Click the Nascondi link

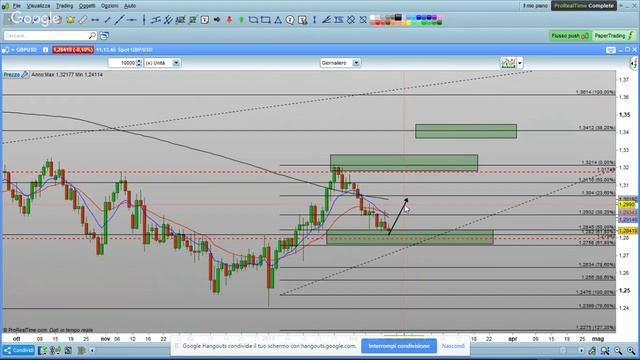pyautogui.click(x=453, y=346)
